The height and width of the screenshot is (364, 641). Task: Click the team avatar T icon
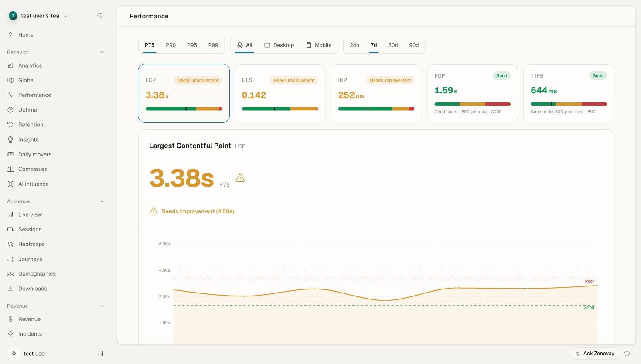coord(13,16)
